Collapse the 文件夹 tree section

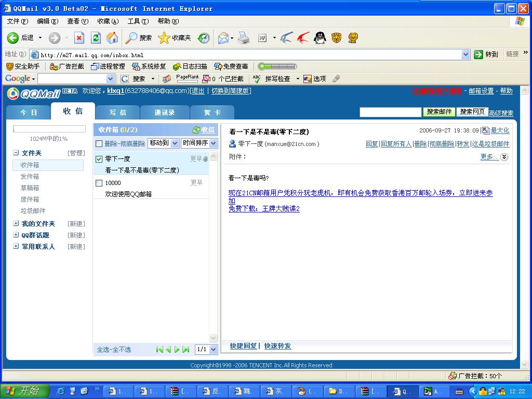coord(16,153)
